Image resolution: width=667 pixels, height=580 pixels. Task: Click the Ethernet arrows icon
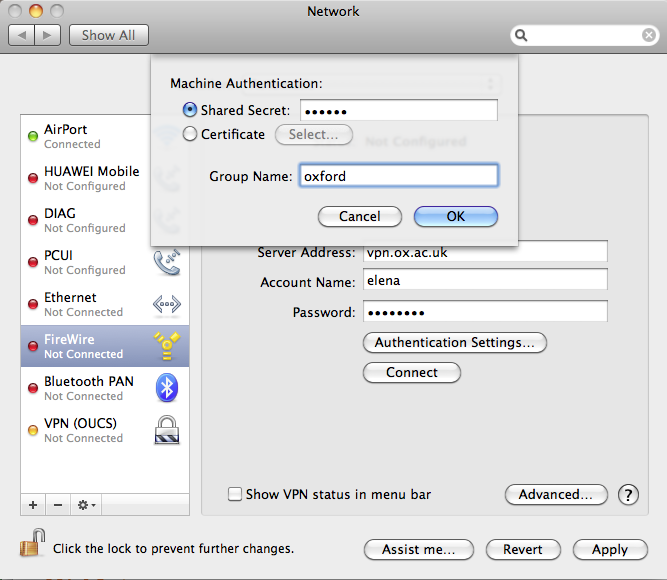point(167,304)
